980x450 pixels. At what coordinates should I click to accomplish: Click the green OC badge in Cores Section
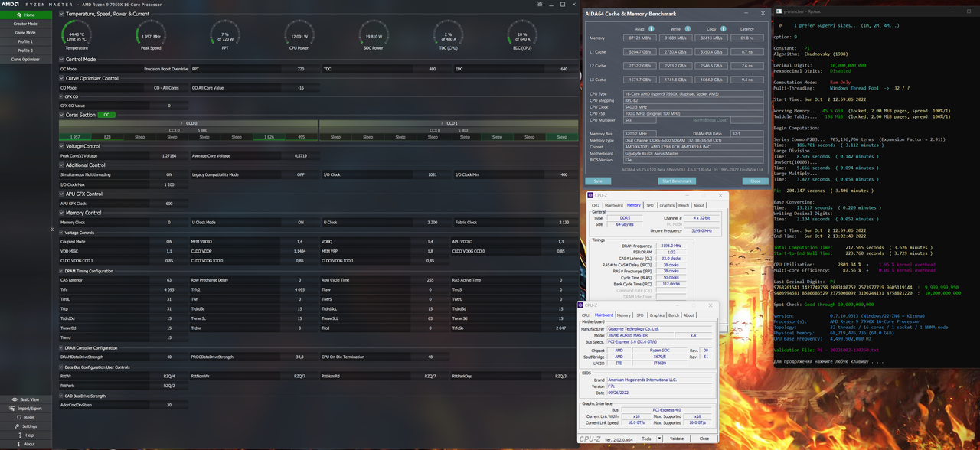(x=107, y=115)
